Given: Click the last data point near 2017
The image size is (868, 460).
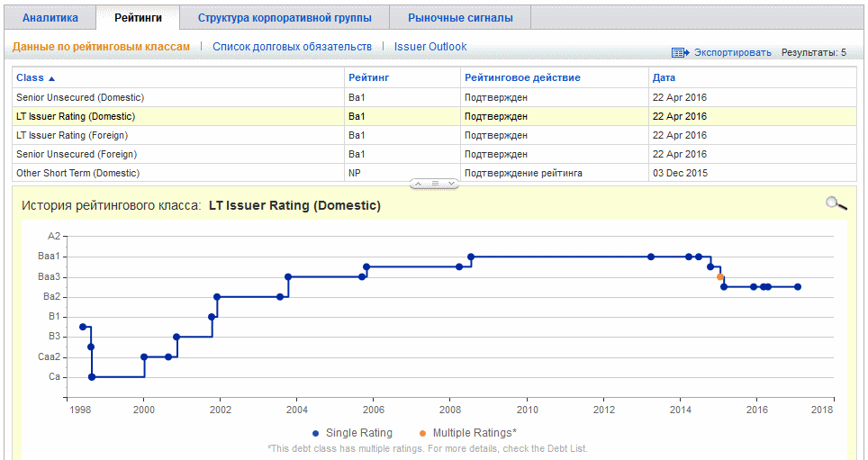Looking at the screenshot, I should click(797, 287).
